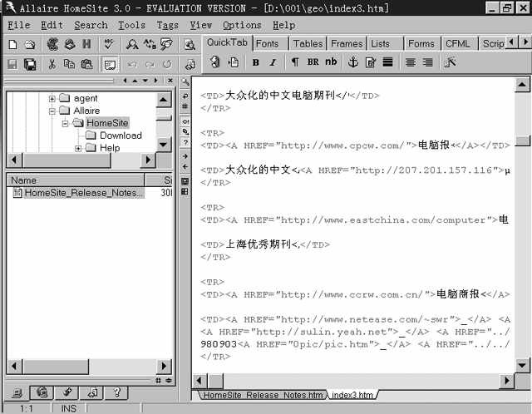Click the Name column header
The width and height of the screenshot is (532, 414).
[x=75, y=180]
